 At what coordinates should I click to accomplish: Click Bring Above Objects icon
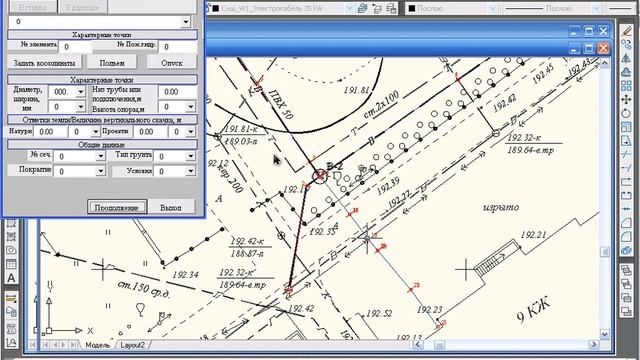626,298
